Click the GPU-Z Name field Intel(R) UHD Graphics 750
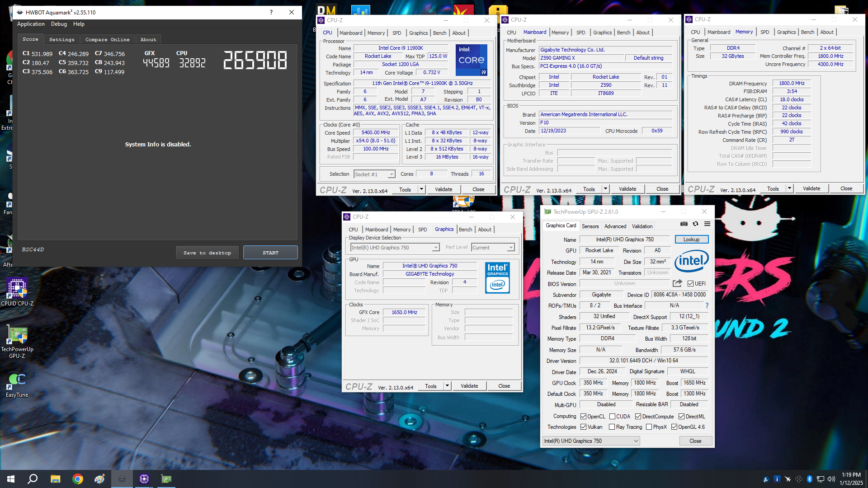 click(625, 239)
